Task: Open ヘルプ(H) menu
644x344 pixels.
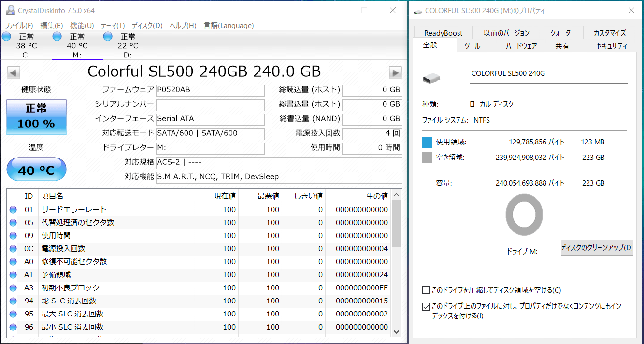Action: 183,26
